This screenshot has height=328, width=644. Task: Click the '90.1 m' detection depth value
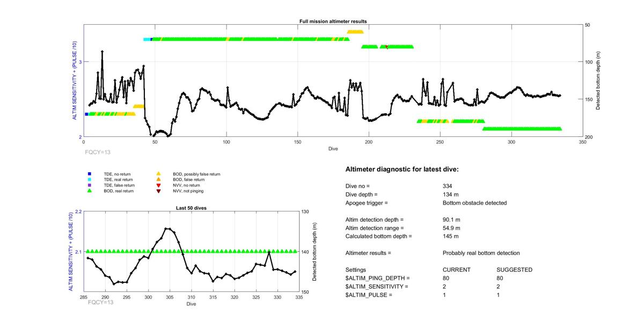(x=451, y=220)
